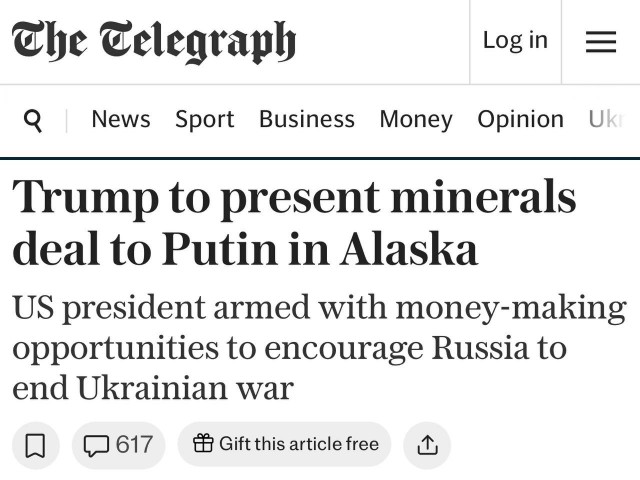Open the Money section
640x480 pixels.
tap(415, 119)
